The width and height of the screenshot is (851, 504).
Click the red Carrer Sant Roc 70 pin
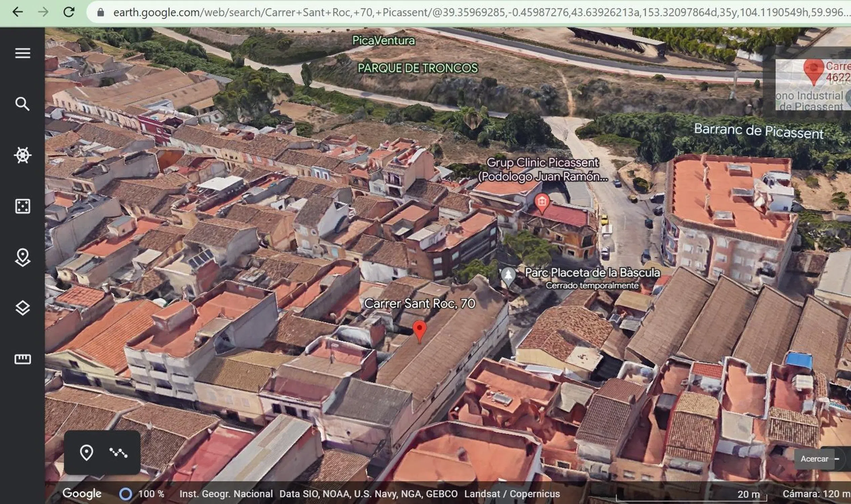[x=419, y=330]
